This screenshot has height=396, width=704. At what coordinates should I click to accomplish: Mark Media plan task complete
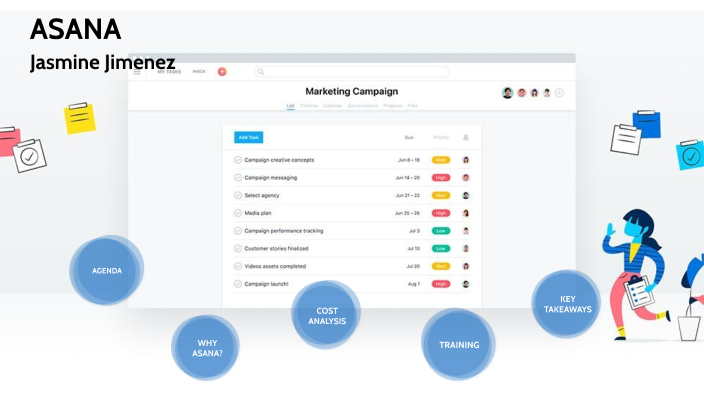238,213
